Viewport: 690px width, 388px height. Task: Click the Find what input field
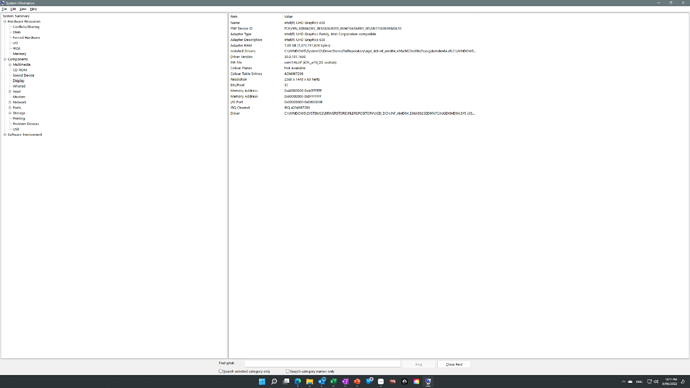(323, 364)
